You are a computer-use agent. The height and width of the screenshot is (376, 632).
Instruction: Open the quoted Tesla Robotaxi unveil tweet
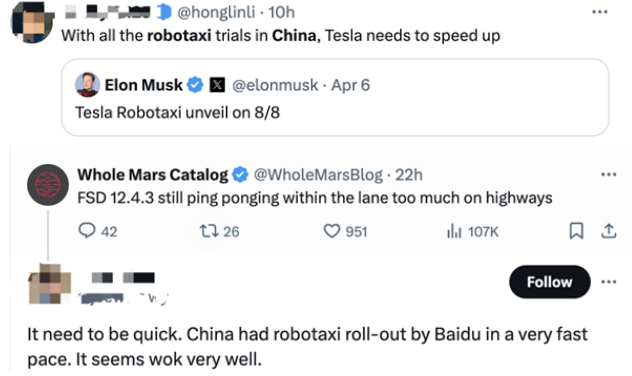(335, 98)
